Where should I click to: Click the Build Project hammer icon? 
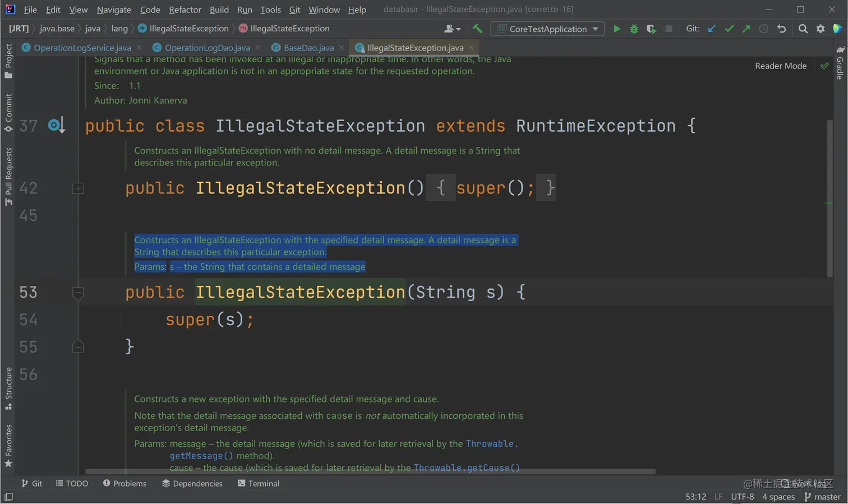477,29
